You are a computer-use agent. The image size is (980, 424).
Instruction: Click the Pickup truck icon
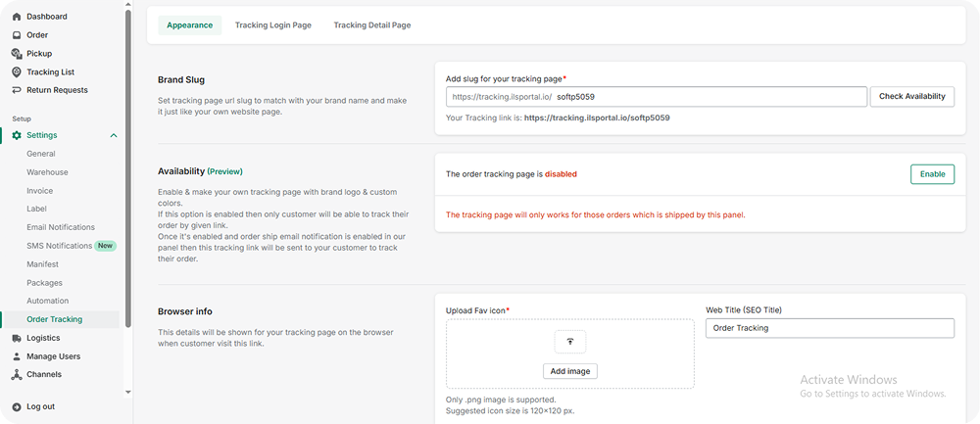[17, 54]
